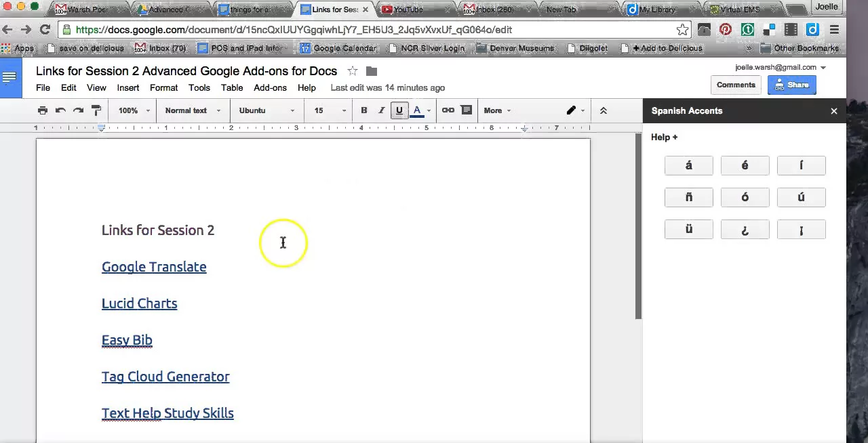Open the Ubuntu font dropdown

click(x=267, y=110)
